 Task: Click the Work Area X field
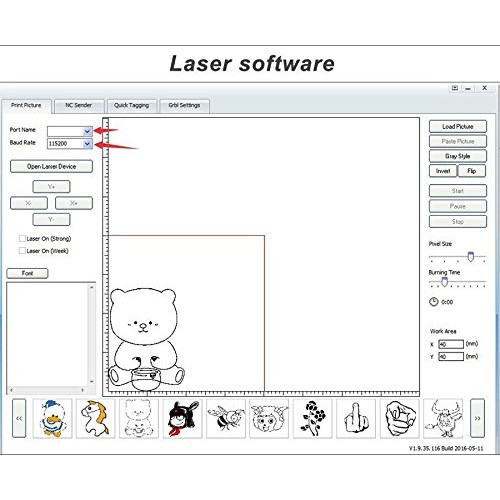[451, 344]
